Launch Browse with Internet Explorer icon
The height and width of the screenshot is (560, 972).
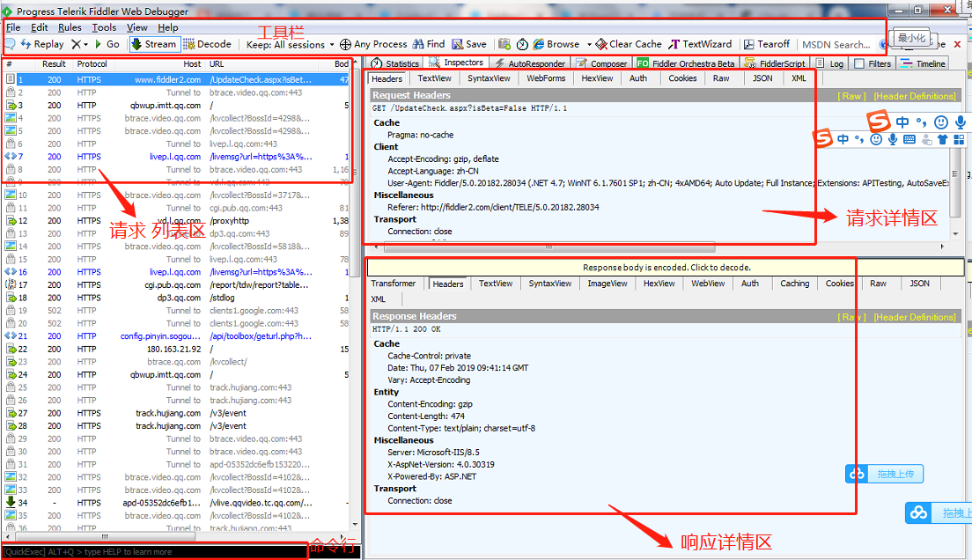[x=538, y=44]
